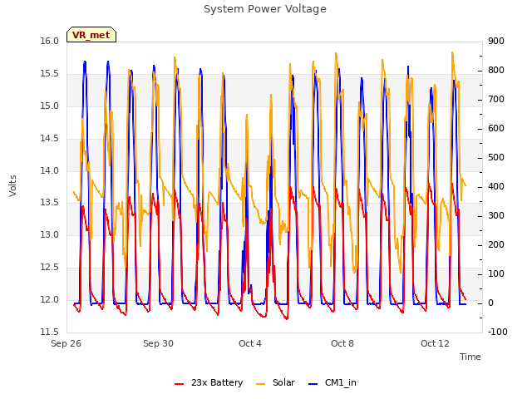
Task: Click the 11.5 left axis value
Action: click(x=50, y=332)
